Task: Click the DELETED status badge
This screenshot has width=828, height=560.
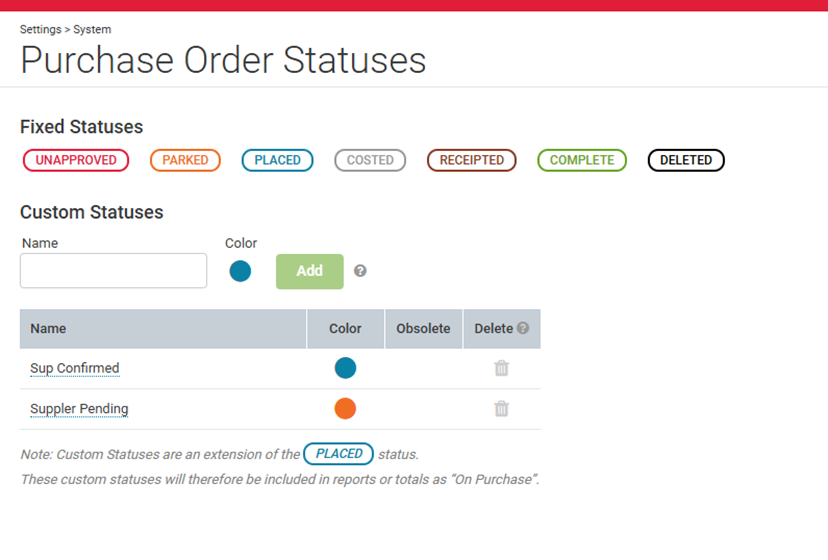Action: tap(686, 160)
